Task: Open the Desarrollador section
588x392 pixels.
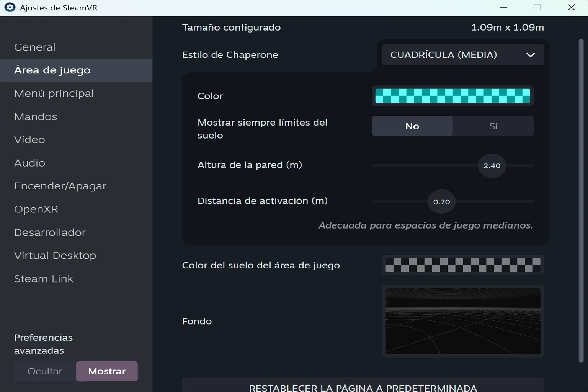Action: (x=76, y=232)
